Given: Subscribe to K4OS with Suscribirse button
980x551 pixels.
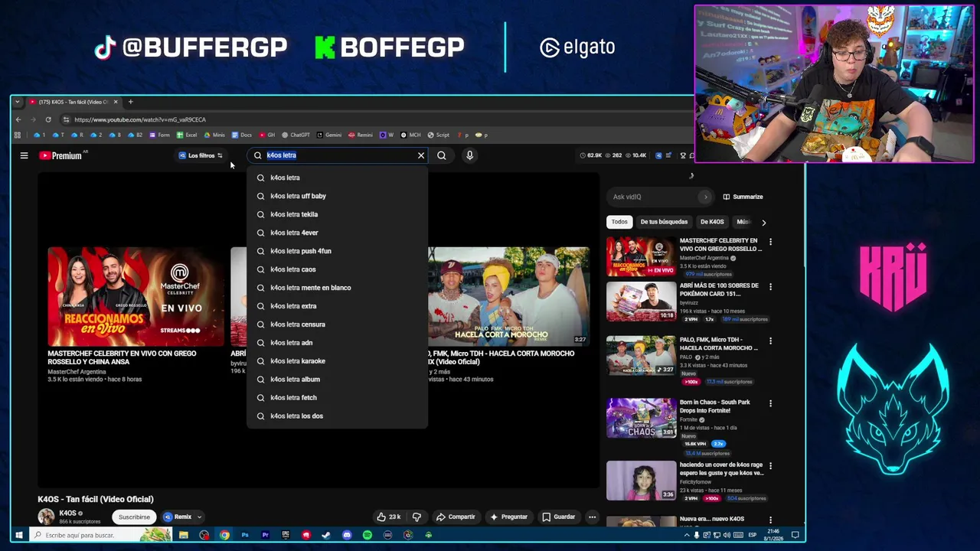Looking at the screenshot, I should pos(134,517).
